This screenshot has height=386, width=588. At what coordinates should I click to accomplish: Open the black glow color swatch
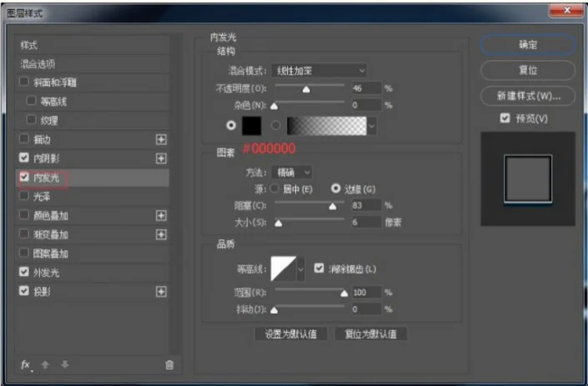252,126
